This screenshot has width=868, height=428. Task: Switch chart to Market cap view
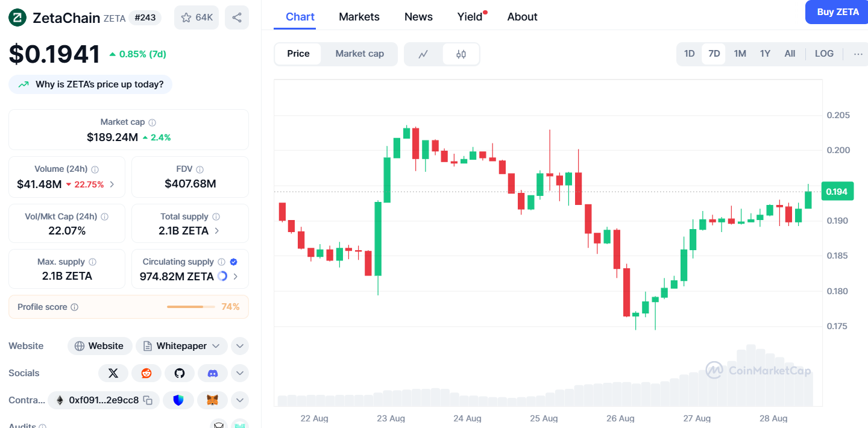[359, 54]
